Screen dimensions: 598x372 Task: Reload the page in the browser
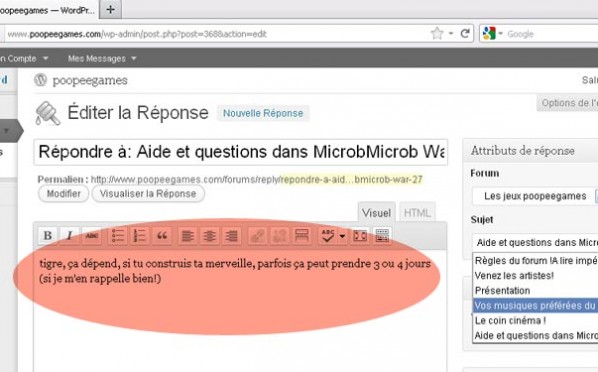465,34
